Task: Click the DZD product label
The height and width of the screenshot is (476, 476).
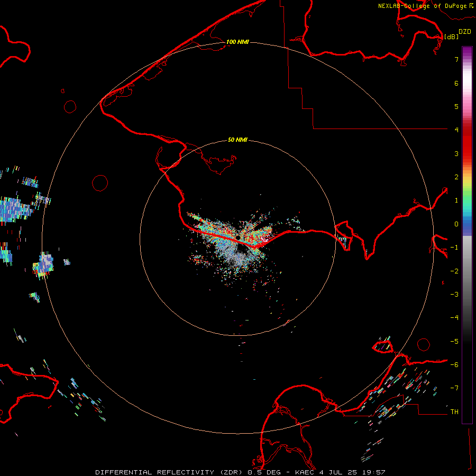Action: click(x=465, y=32)
